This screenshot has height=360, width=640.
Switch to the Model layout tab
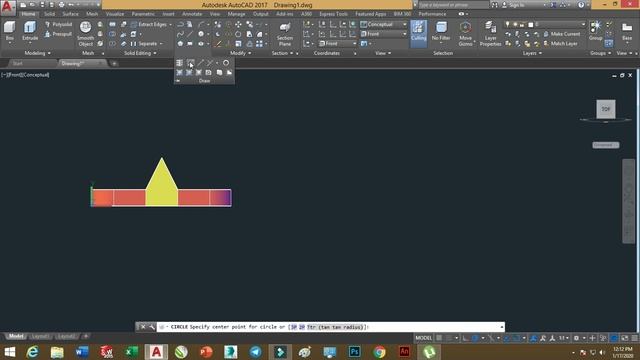(16, 336)
